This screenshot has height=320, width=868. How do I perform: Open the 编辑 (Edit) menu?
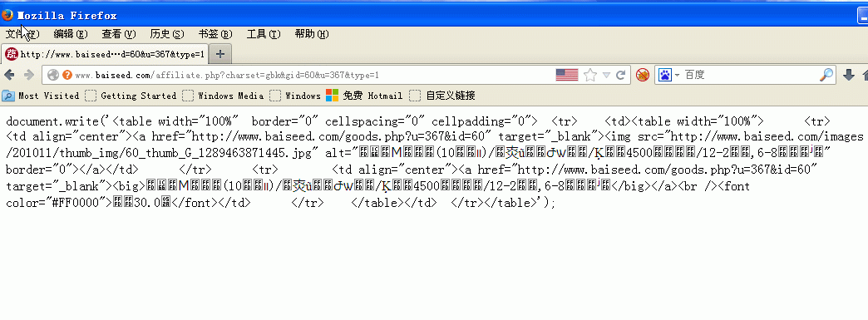pos(71,34)
